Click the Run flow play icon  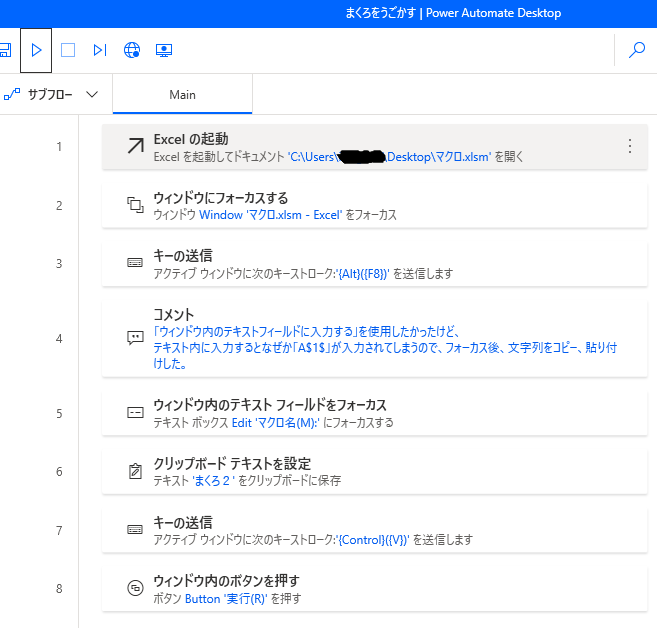click(x=36, y=50)
